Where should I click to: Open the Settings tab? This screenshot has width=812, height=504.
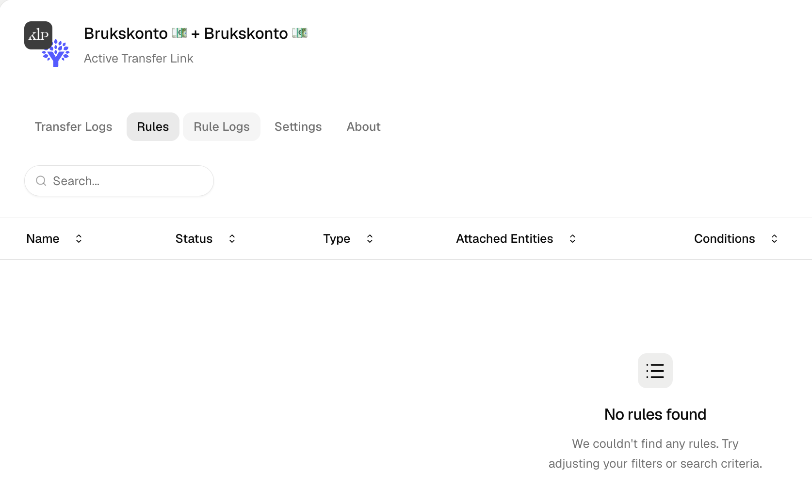[298, 126]
